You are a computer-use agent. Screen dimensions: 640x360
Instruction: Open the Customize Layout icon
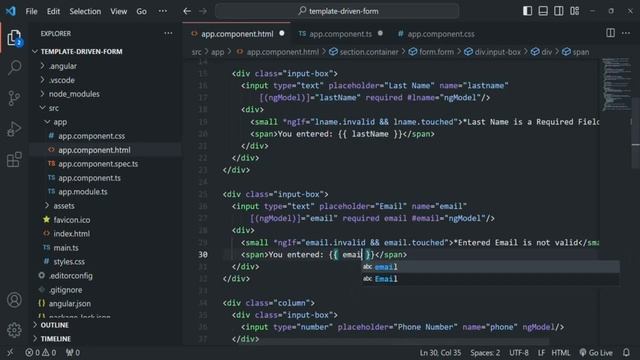[x=575, y=11]
